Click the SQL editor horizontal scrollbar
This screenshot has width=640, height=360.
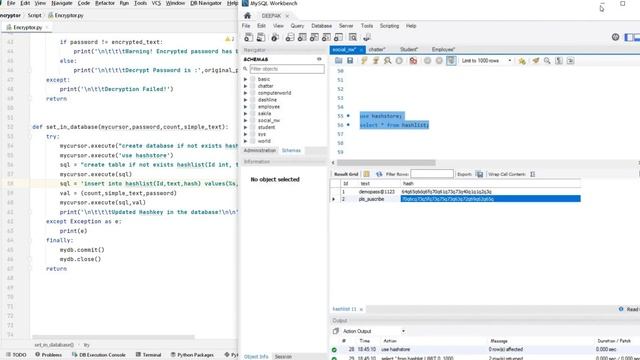pyautogui.click(x=386, y=163)
